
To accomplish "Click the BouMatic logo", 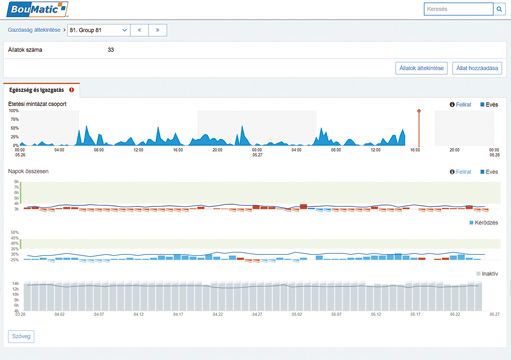I will [37, 9].
